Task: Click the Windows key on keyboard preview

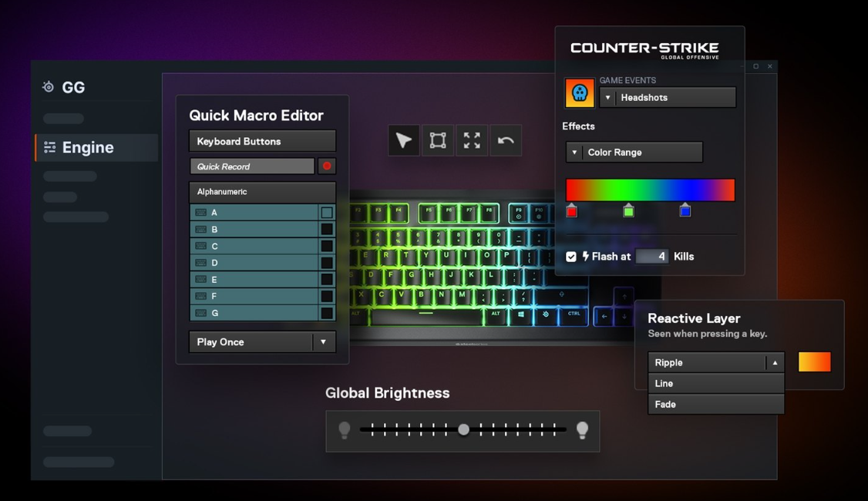Action: click(521, 315)
